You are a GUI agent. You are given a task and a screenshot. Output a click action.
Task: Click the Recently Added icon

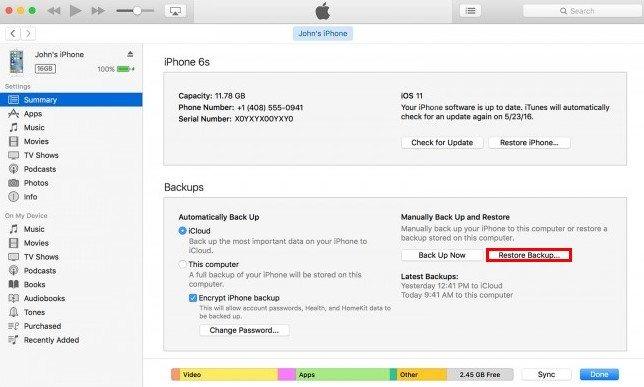tap(14, 340)
